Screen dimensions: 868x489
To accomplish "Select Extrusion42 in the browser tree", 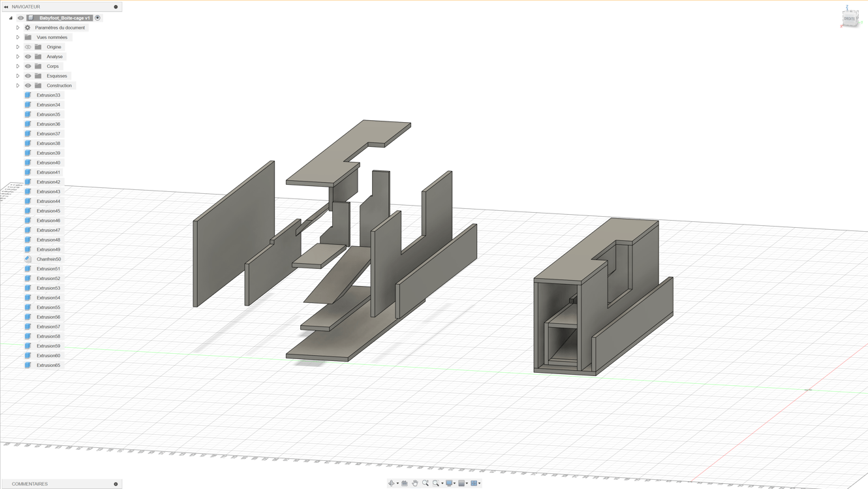I will [x=48, y=182].
